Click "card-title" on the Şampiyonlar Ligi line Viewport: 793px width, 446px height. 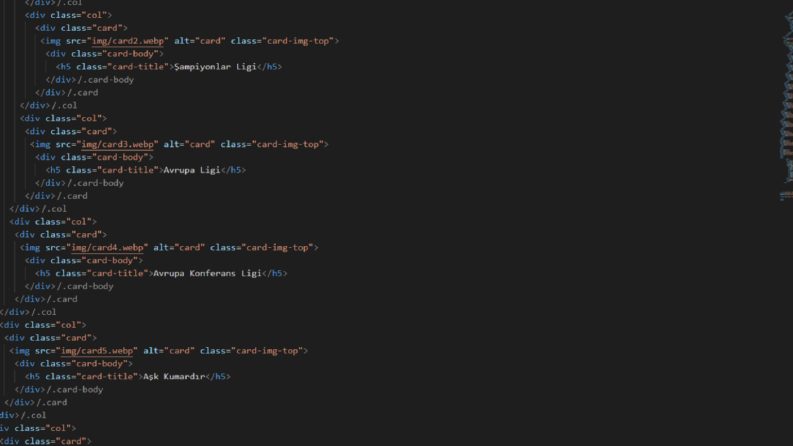[138, 67]
